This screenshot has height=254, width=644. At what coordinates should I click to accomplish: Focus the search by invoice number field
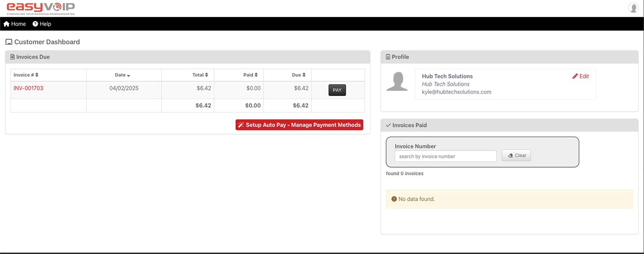coord(446,156)
